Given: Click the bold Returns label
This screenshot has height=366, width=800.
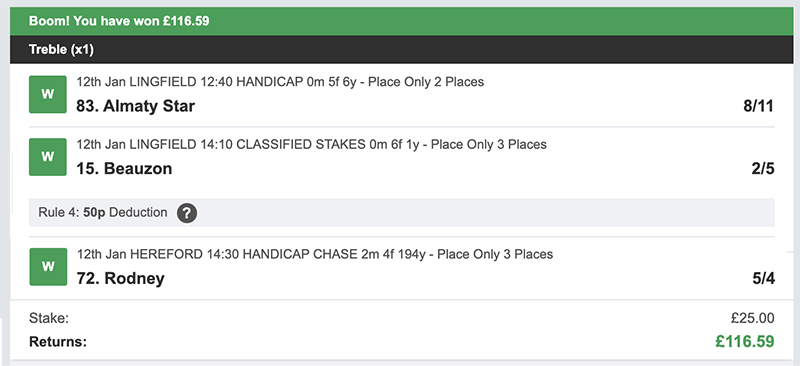Looking at the screenshot, I should [58, 341].
